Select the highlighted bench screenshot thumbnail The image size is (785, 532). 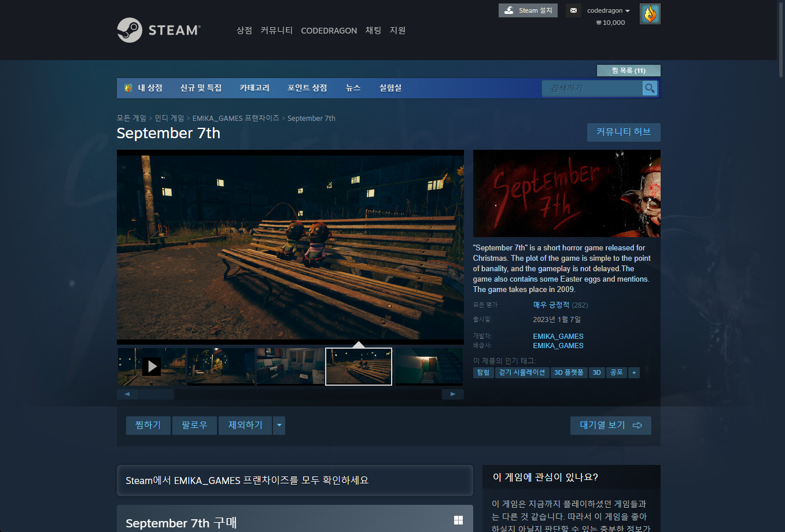(359, 366)
